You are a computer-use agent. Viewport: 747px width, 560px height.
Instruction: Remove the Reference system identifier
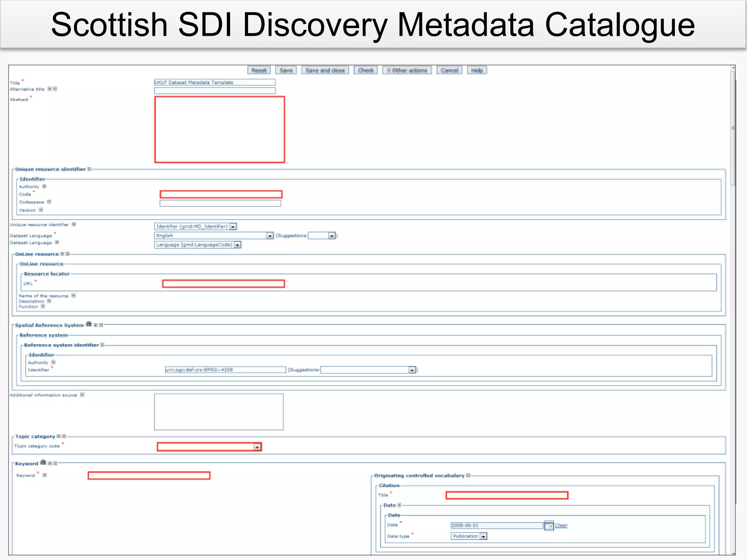pyautogui.click(x=102, y=345)
